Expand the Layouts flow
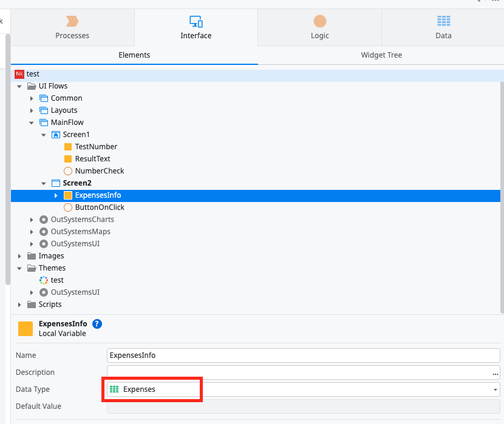The height and width of the screenshot is (424, 504). coord(32,110)
